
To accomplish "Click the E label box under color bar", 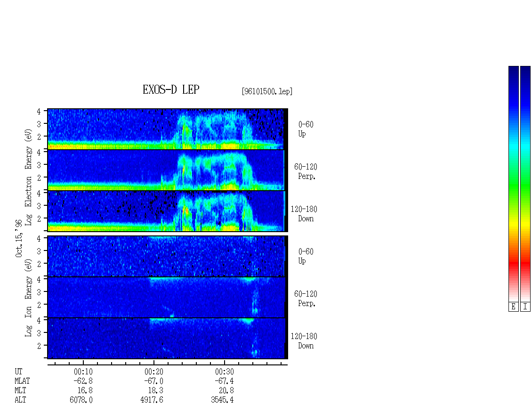I will tap(513, 307).
